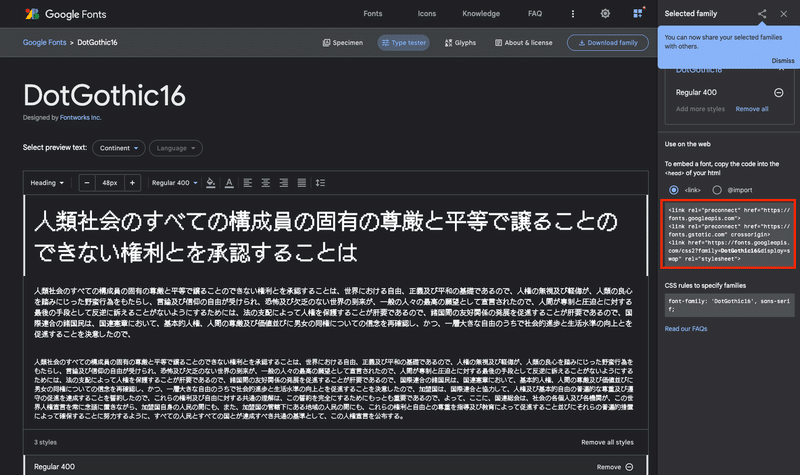Close the Selected family panel
Viewport: 800px width, 475px height.
784,14
